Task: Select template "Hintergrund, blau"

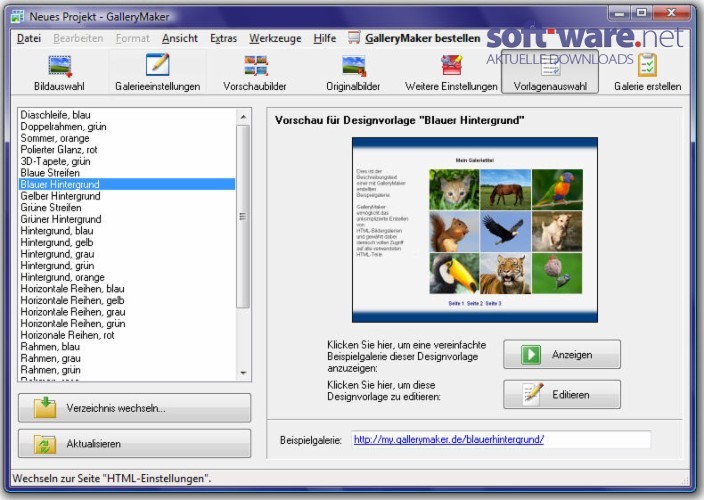Action: click(x=127, y=231)
